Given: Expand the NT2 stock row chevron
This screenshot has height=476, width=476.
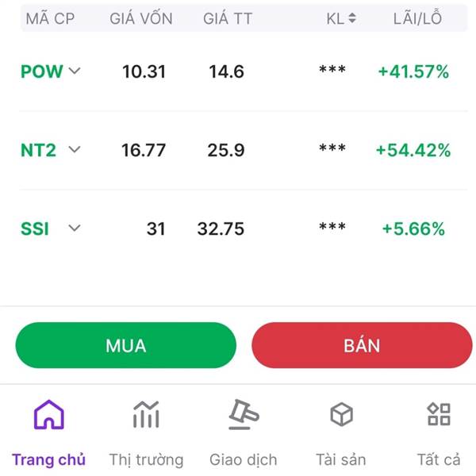Looking at the screenshot, I should (x=75, y=149).
